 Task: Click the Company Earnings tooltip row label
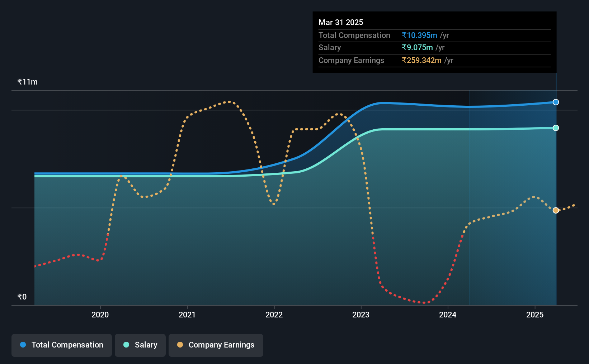coord(351,60)
